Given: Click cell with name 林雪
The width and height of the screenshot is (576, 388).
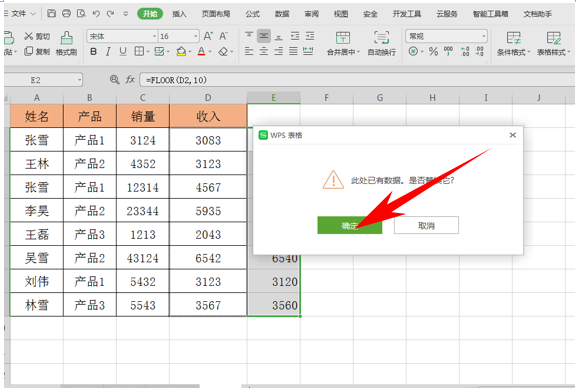Looking at the screenshot, I should click(36, 305).
